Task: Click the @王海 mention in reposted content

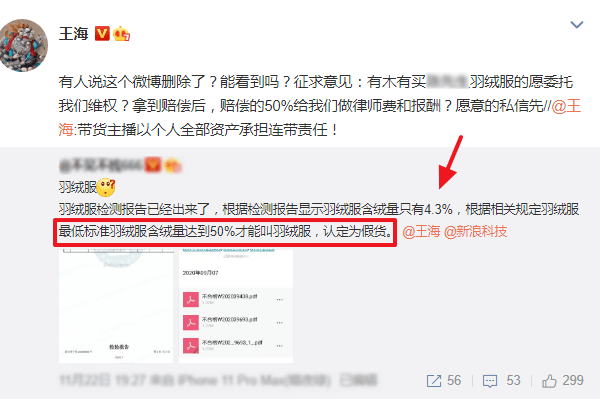Action: click(421, 232)
